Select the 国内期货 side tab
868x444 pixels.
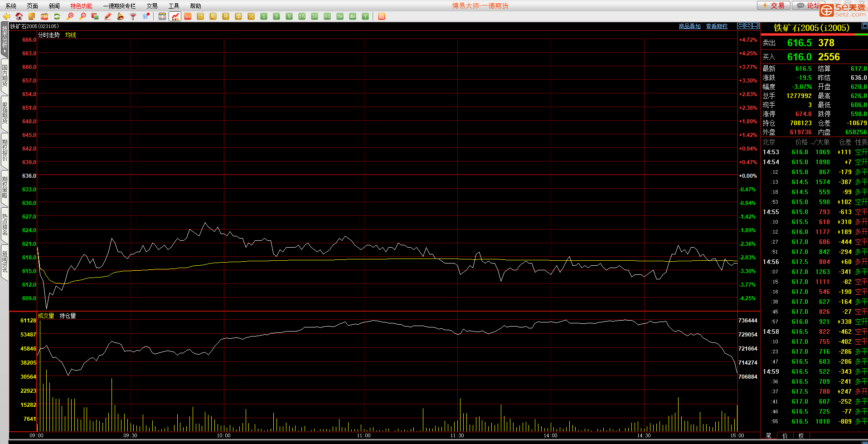pyautogui.click(x=5, y=76)
